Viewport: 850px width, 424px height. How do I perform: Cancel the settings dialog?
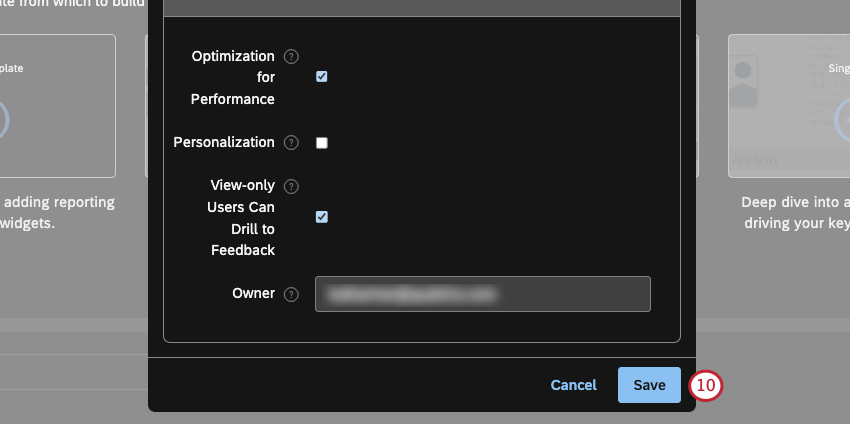(573, 385)
